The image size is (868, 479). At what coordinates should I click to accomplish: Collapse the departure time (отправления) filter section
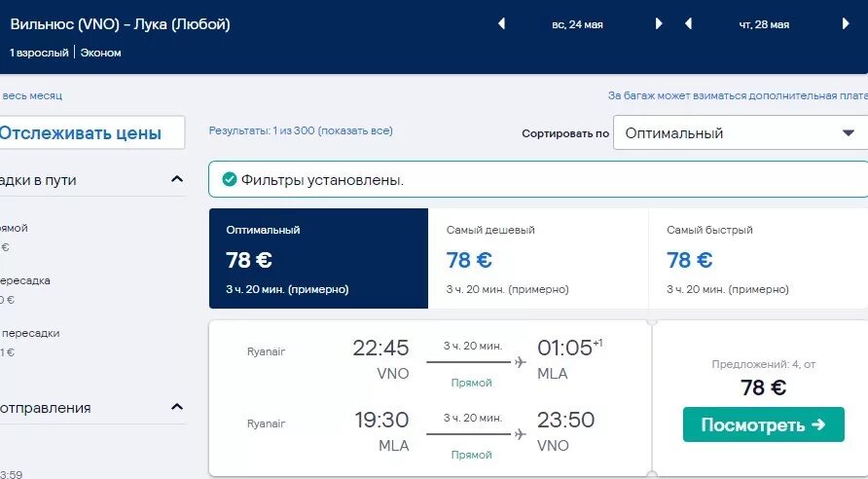176,407
